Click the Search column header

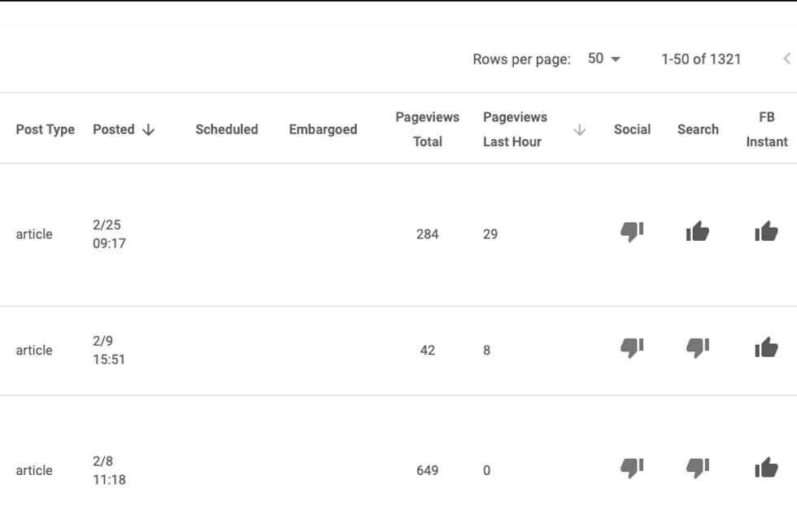click(698, 129)
